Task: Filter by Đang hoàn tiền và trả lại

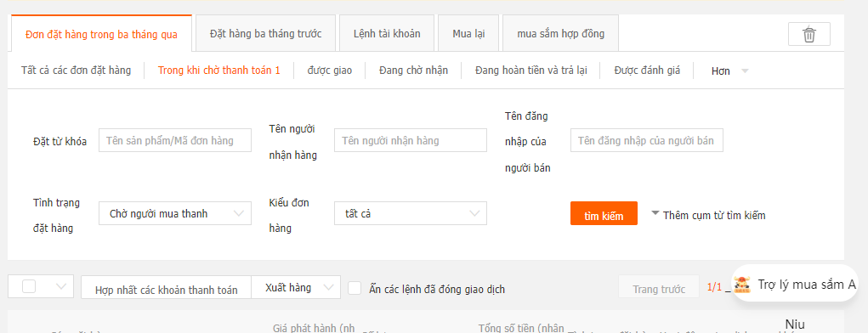Action: tap(530, 71)
